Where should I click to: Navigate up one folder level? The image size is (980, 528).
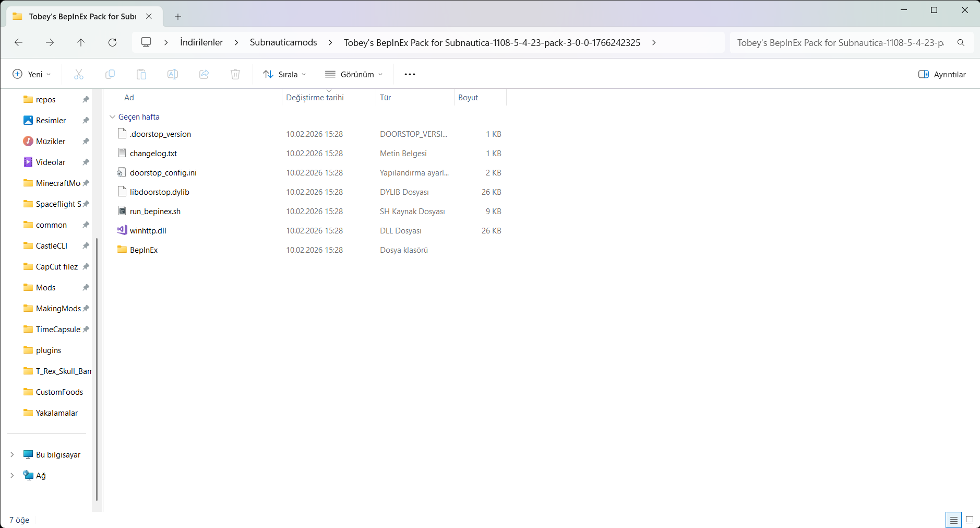[x=81, y=42]
